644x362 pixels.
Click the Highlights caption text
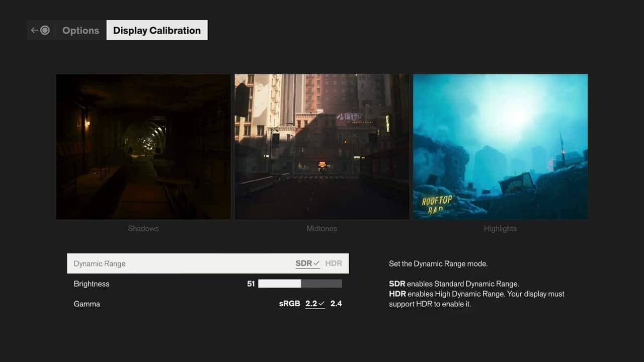(500, 228)
